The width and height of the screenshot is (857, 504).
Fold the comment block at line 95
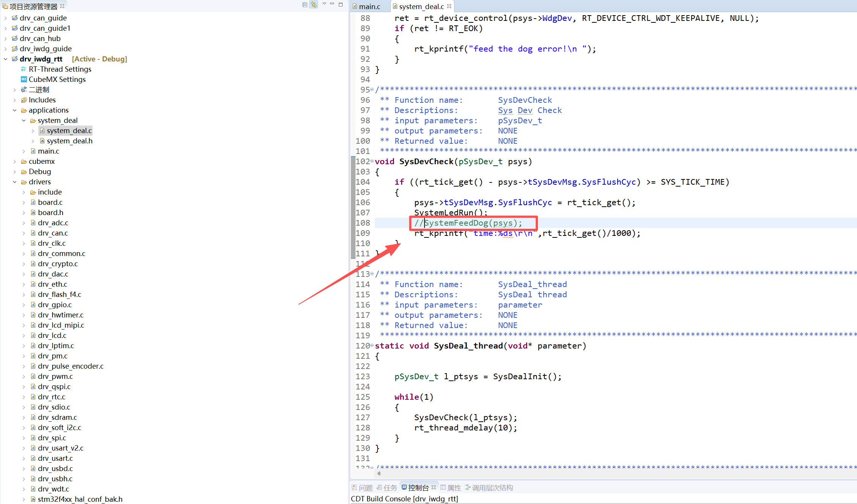pos(372,89)
